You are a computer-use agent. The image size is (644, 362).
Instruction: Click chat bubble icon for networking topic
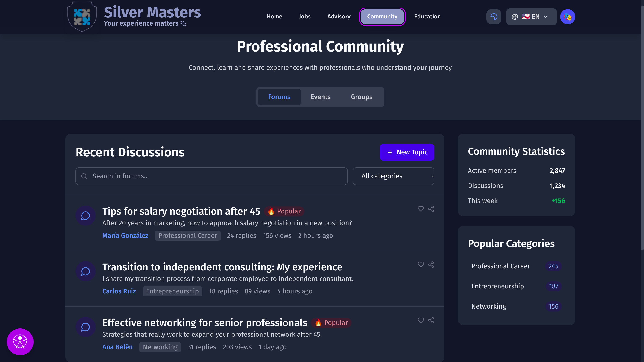85,327
